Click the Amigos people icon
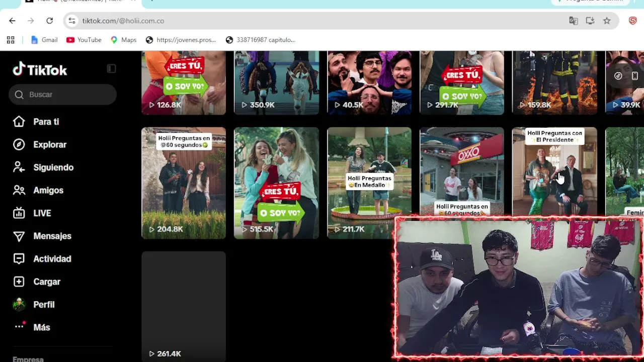The image size is (644, 362). (x=19, y=190)
